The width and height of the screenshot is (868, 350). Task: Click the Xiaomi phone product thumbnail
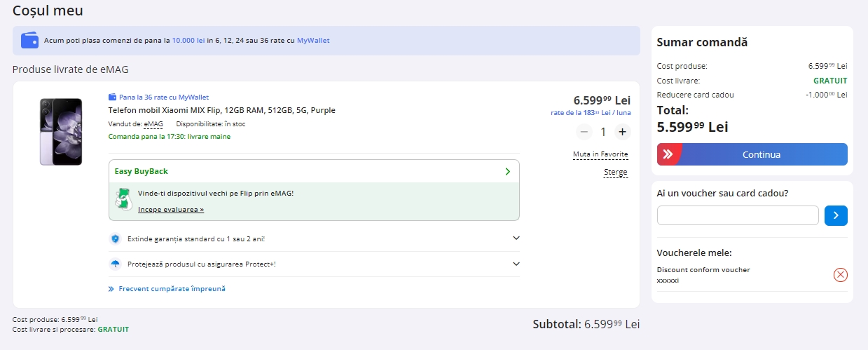61,132
